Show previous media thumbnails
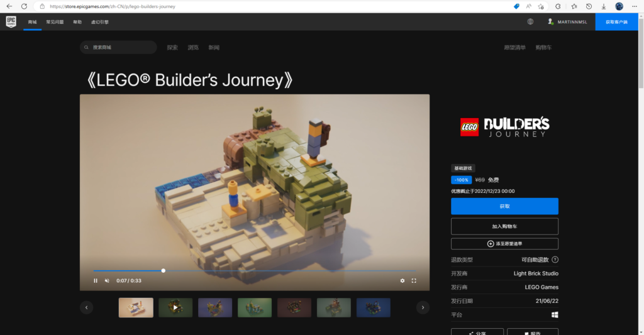 pyautogui.click(x=86, y=307)
